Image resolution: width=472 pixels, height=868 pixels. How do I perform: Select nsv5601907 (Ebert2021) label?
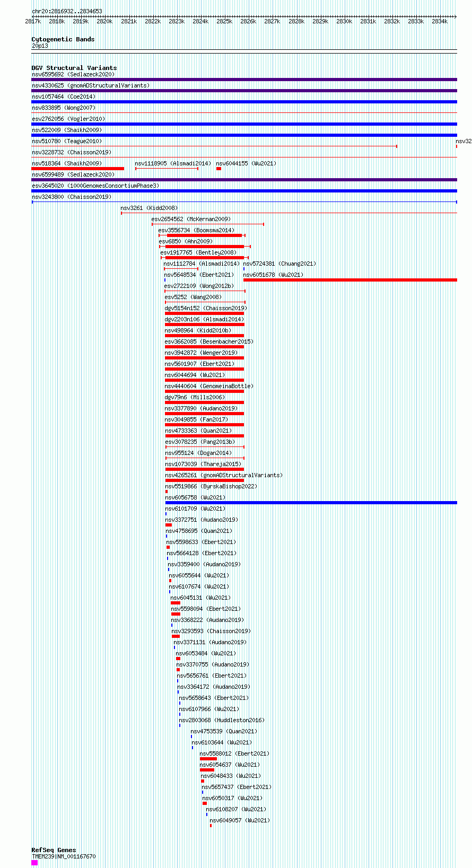(200, 364)
